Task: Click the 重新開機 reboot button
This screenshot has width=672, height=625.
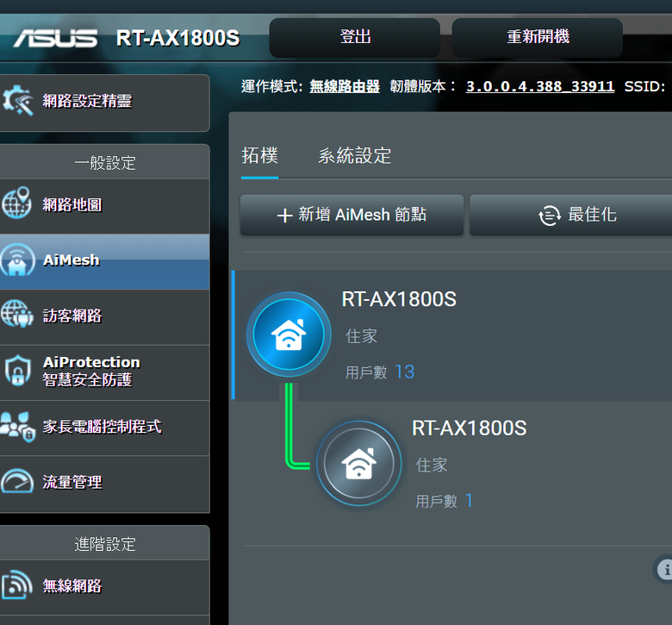Action: (x=538, y=37)
